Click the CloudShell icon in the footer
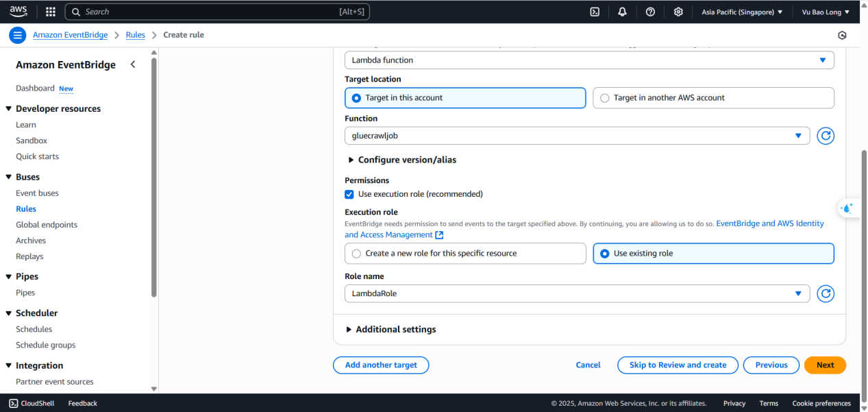Image resolution: width=868 pixels, height=412 pixels. click(14, 403)
